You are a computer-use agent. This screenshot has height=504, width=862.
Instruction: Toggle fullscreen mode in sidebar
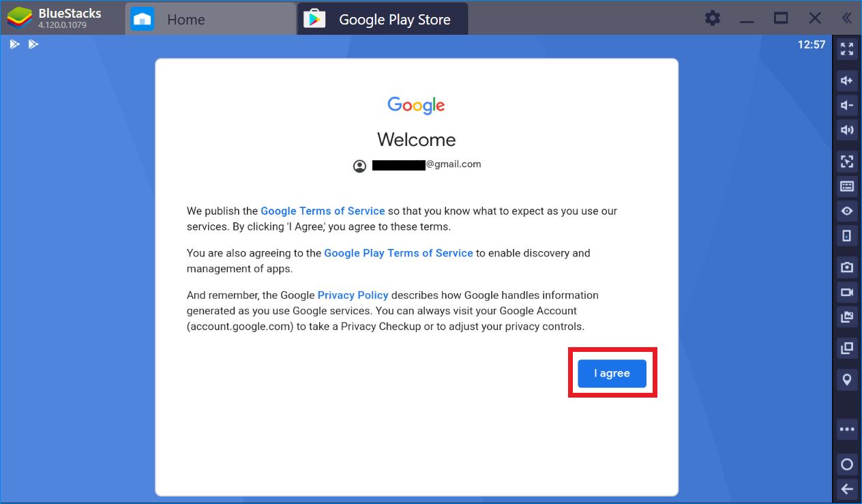tap(847, 49)
